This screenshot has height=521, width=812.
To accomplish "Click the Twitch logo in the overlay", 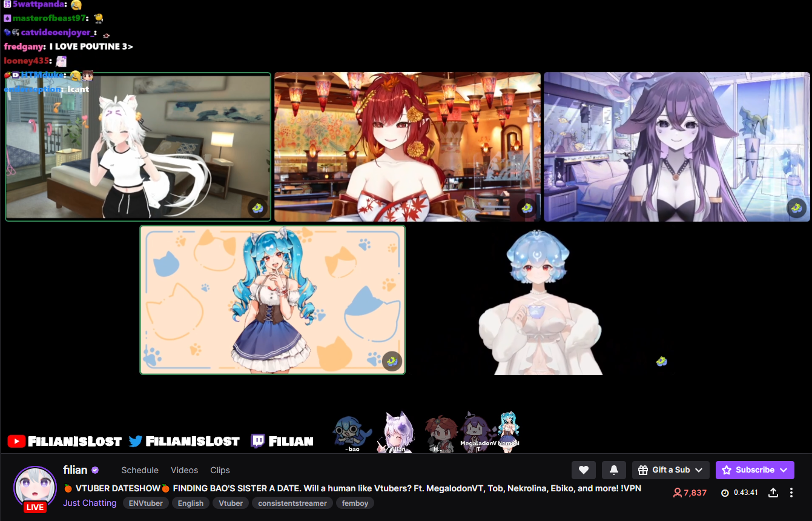I will (x=258, y=441).
